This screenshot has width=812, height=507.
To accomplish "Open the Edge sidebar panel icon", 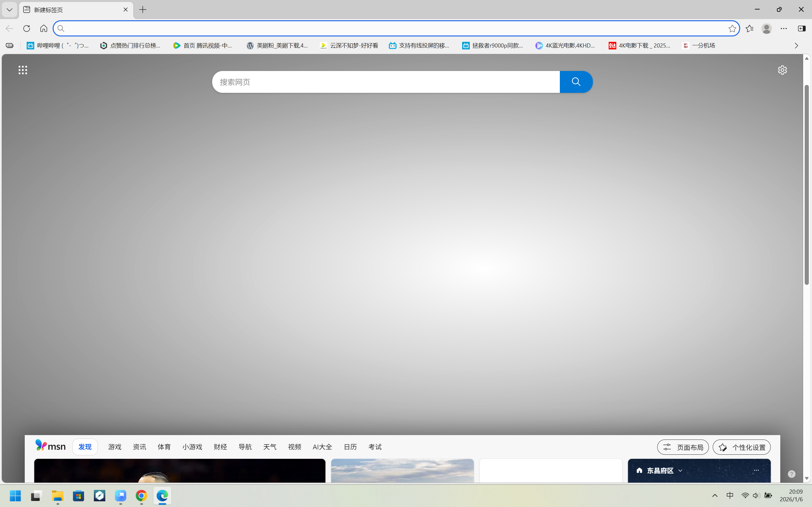I will pyautogui.click(x=802, y=29).
